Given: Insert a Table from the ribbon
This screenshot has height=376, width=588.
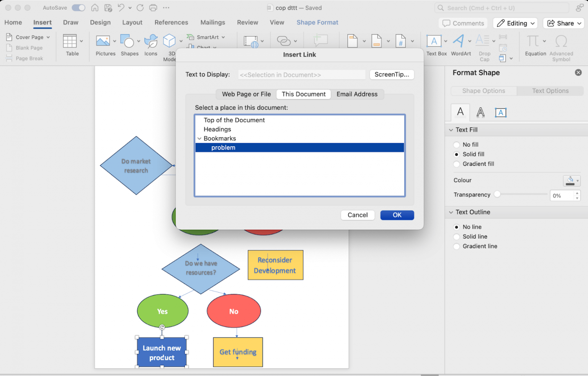Looking at the screenshot, I should click(71, 44).
